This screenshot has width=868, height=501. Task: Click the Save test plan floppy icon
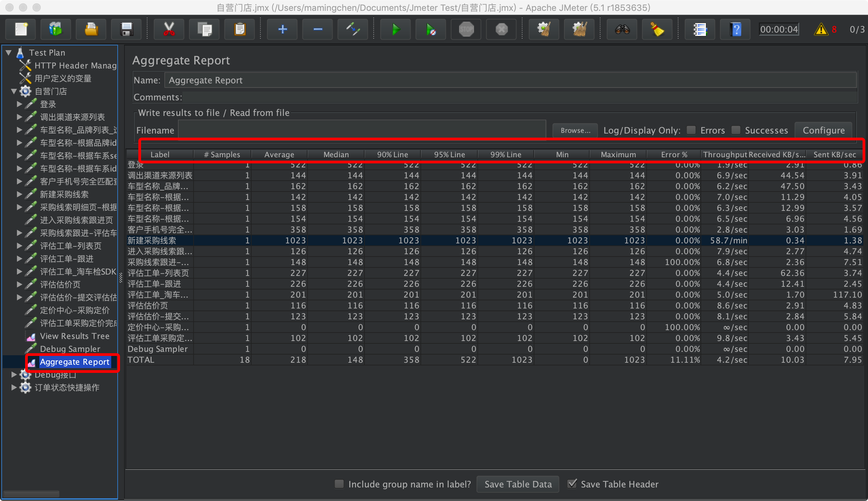point(126,29)
